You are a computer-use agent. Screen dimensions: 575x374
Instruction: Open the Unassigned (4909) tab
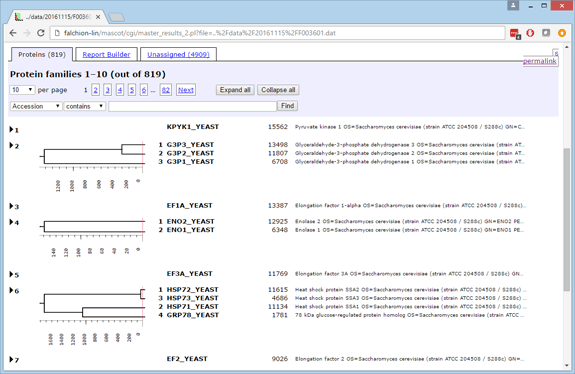178,54
